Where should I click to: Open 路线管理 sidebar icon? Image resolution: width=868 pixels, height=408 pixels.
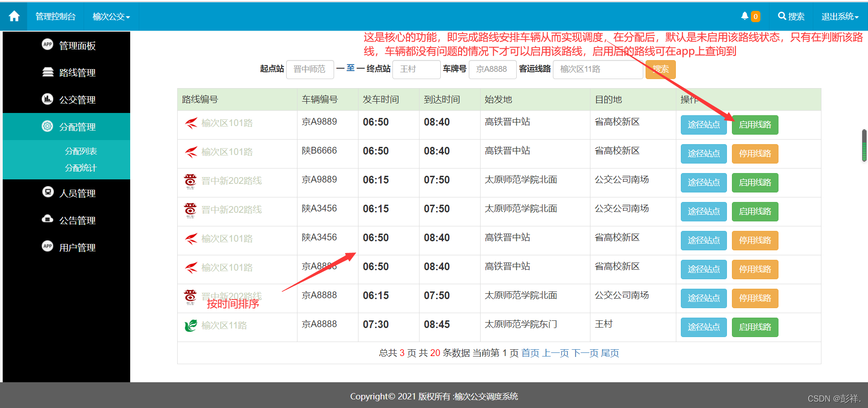pos(47,72)
